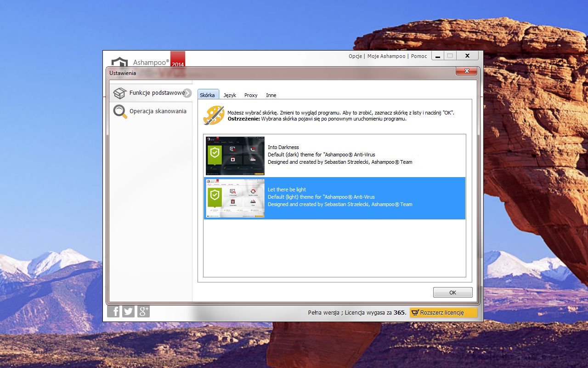Click the "Let there be light" skin name

(287, 190)
